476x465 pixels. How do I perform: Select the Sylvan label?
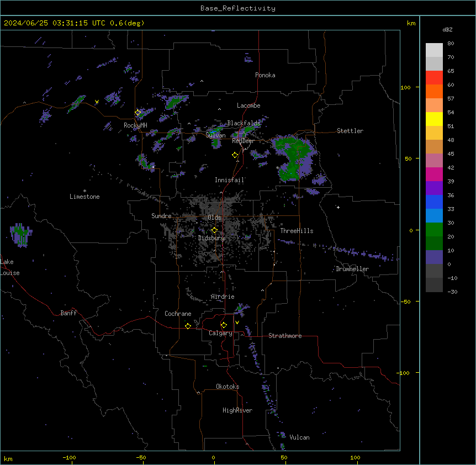(x=215, y=135)
